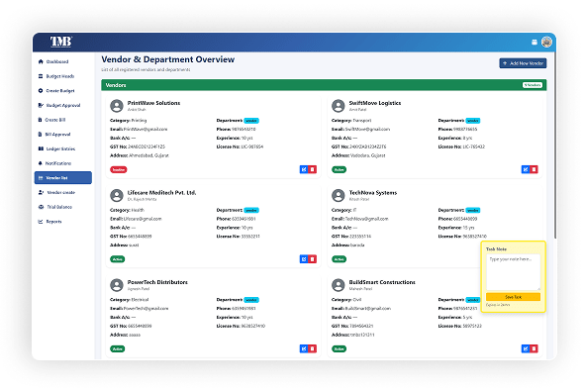The height and width of the screenshot is (392, 585).
Task: Open the user profile picture in header
Action: point(546,42)
